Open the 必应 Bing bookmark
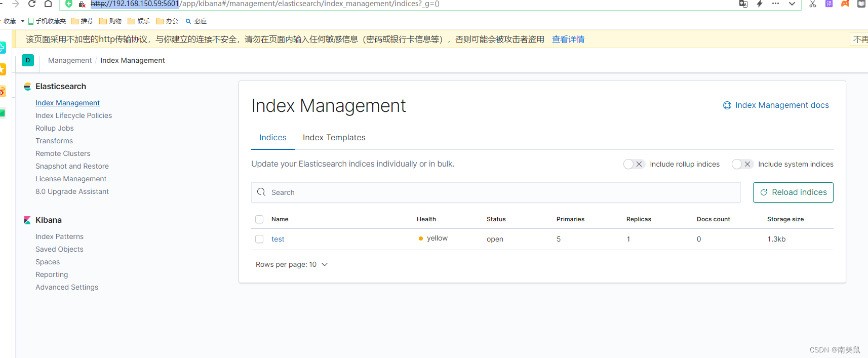Viewport: 868px width, 358px height. point(196,21)
